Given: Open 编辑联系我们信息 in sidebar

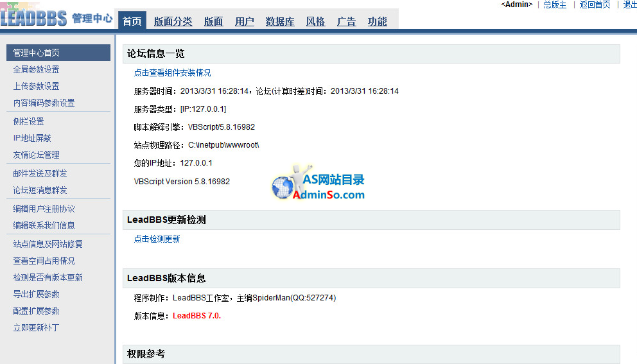Looking at the screenshot, I should click(44, 225).
